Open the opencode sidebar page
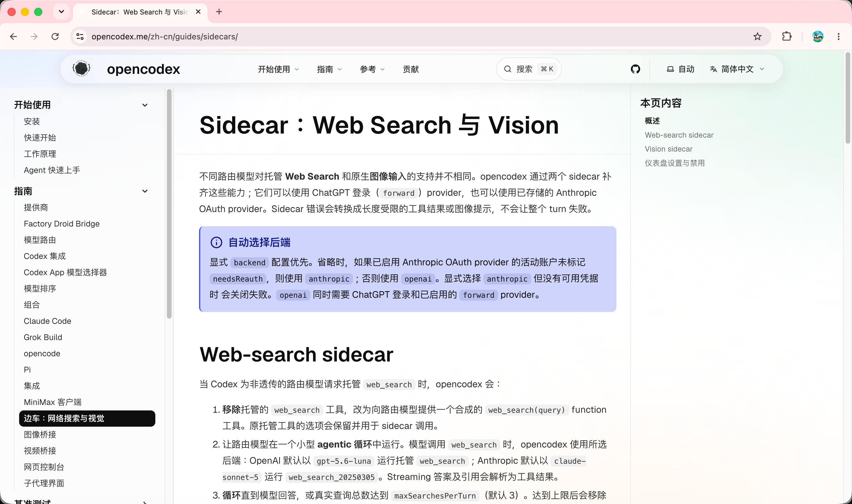 click(x=42, y=354)
